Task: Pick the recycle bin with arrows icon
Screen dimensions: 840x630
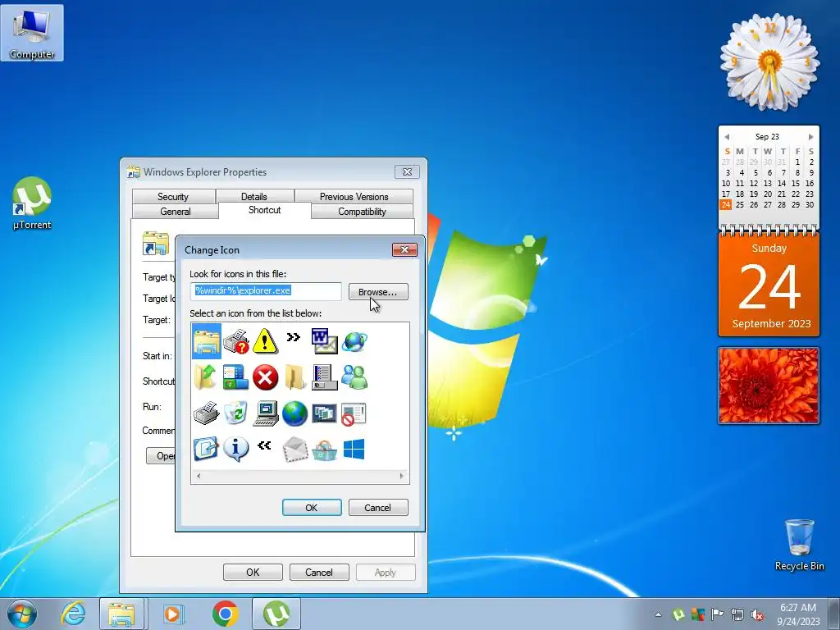Action: [235, 413]
